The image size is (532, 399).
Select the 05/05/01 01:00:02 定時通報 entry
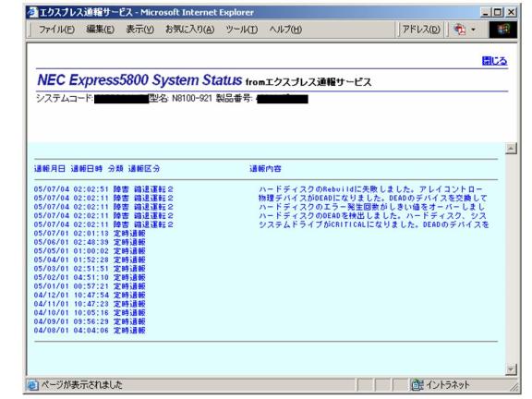[x=90, y=251]
